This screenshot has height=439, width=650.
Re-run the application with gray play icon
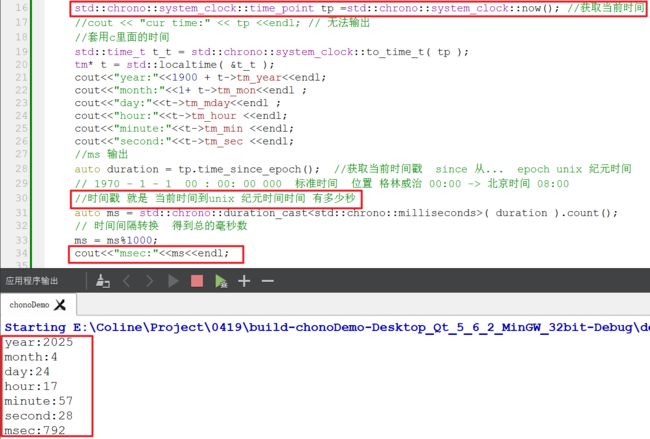[173, 281]
